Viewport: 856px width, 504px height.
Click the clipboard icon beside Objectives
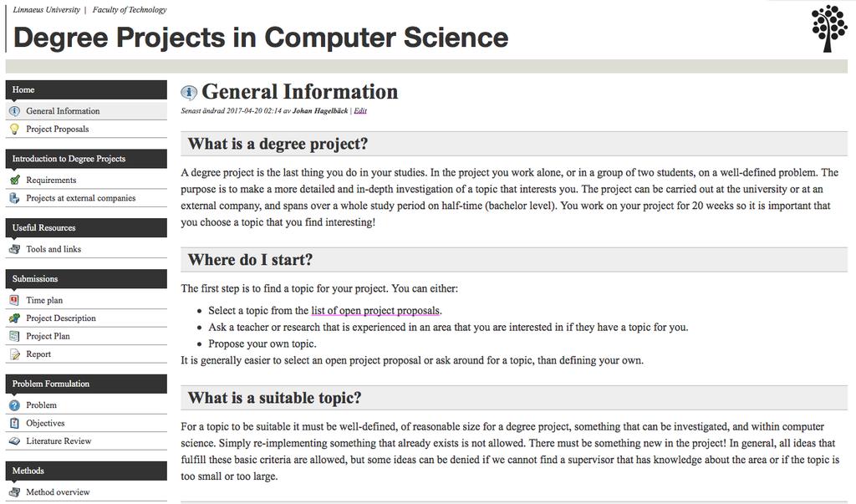tap(15, 423)
